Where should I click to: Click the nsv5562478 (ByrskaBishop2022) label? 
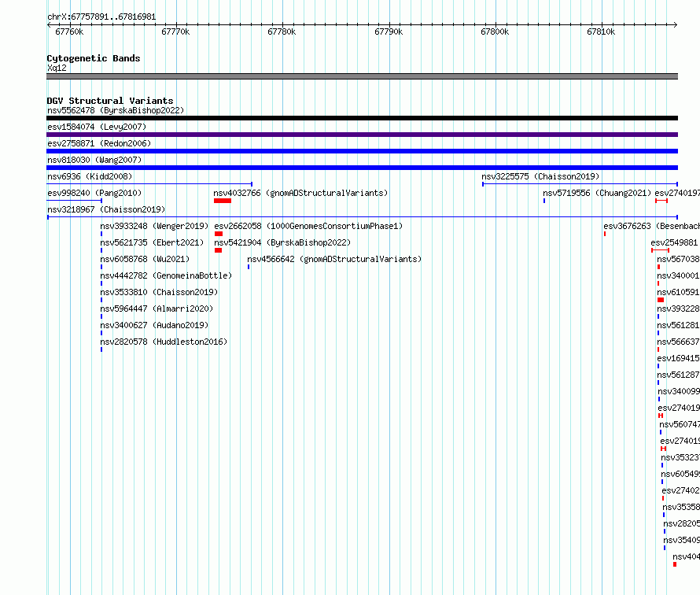[116, 110]
